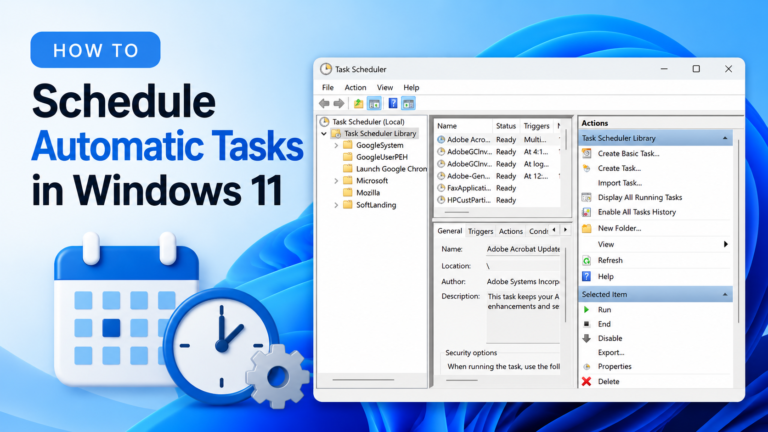Screen dimensions: 768x432
Task: Click Export... in Selected Item
Action: tap(611, 352)
